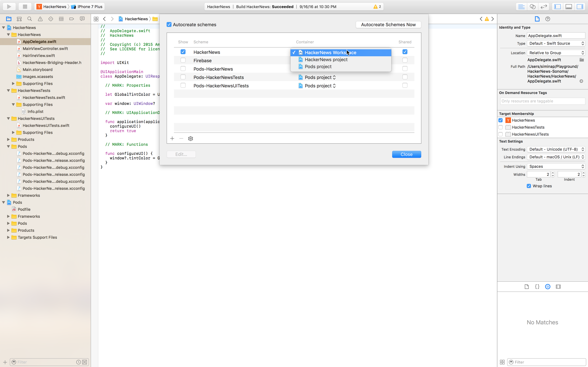The height and width of the screenshot is (367, 588).
Task: Click Close button to dismiss dialog
Action: click(x=406, y=154)
